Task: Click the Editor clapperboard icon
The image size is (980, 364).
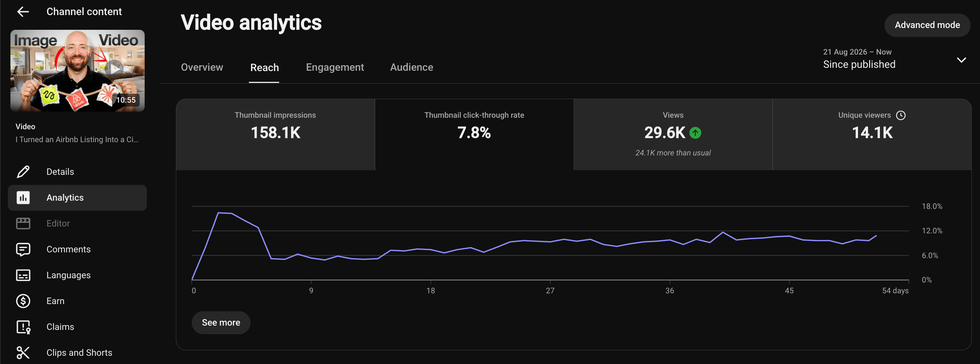Action: [x=23, y=224]
